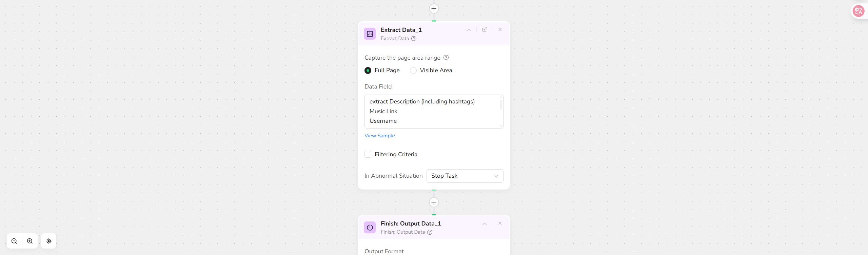Recenter the canvas with locate icon
Viewport: 868px width, 255px height.
click(x=49, y=241)
